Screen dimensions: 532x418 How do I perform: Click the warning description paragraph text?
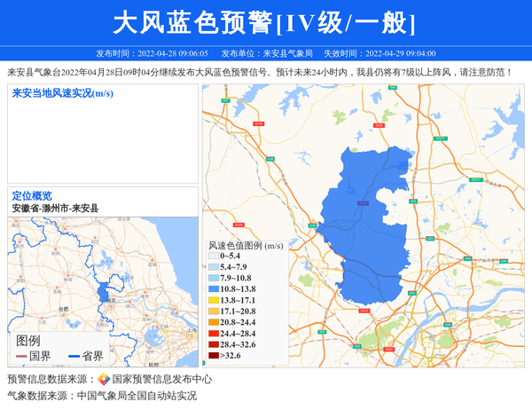pyautogui.click(x=260, y=73)
